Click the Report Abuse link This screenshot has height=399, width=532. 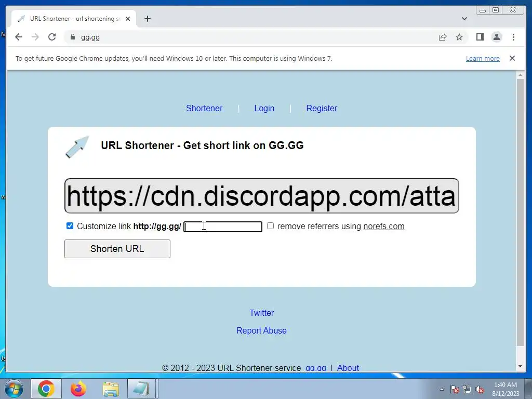click(x=261, y=330)
